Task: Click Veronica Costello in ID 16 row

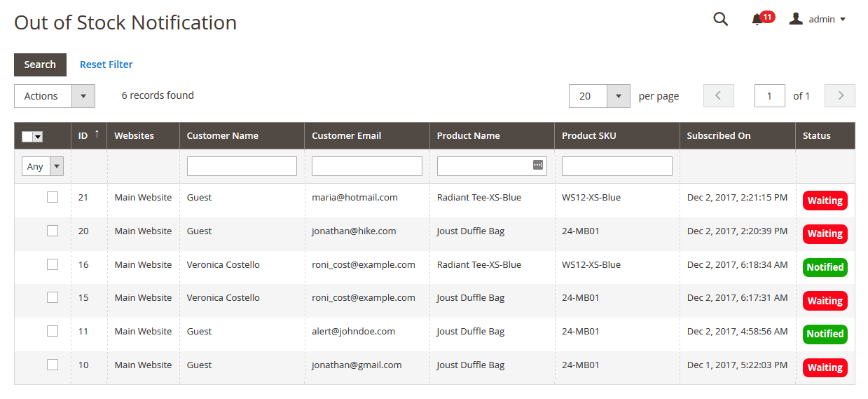Action: click(223, 264)
